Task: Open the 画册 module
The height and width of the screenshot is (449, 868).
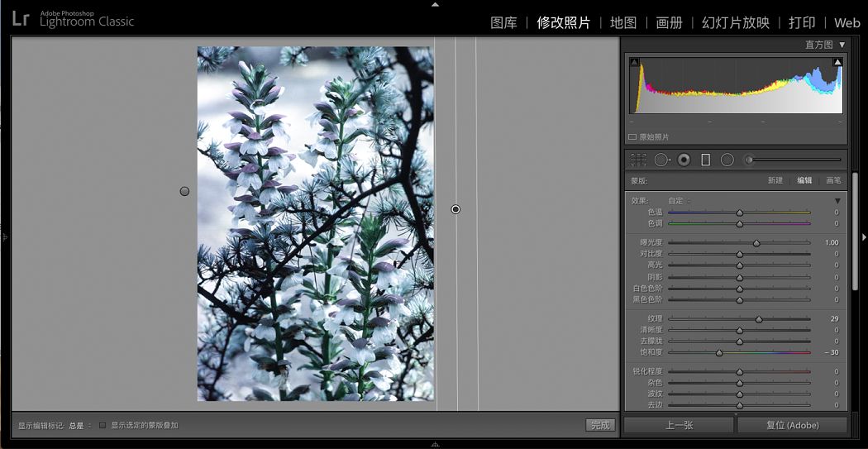Action: [x=670, y=22]
